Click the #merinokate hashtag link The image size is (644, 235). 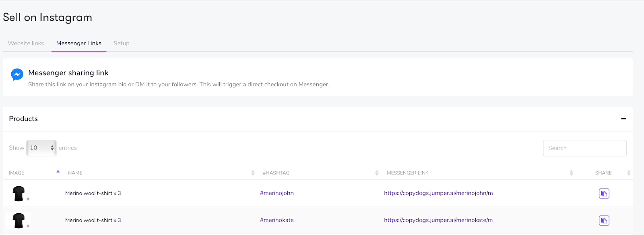[277, 220]
